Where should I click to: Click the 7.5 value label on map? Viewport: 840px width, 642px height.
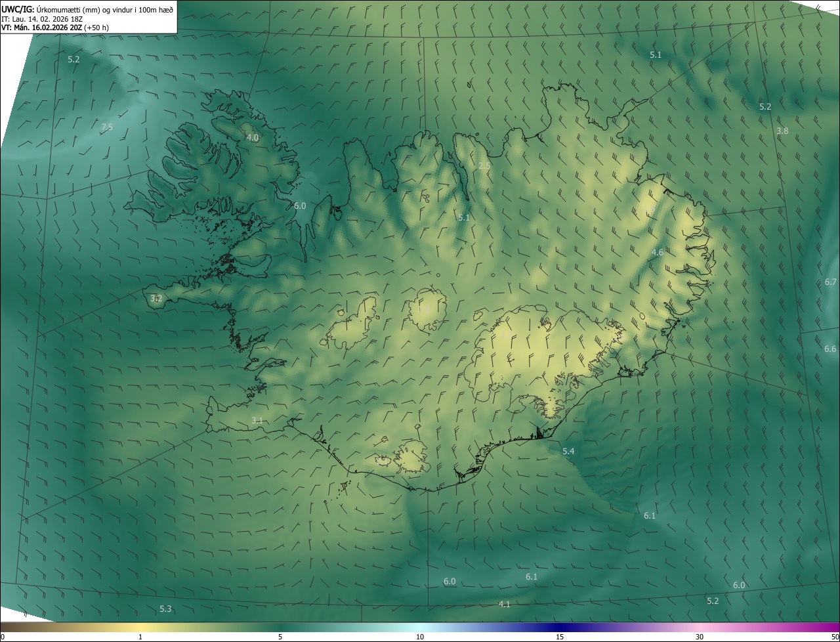point(107,127)
